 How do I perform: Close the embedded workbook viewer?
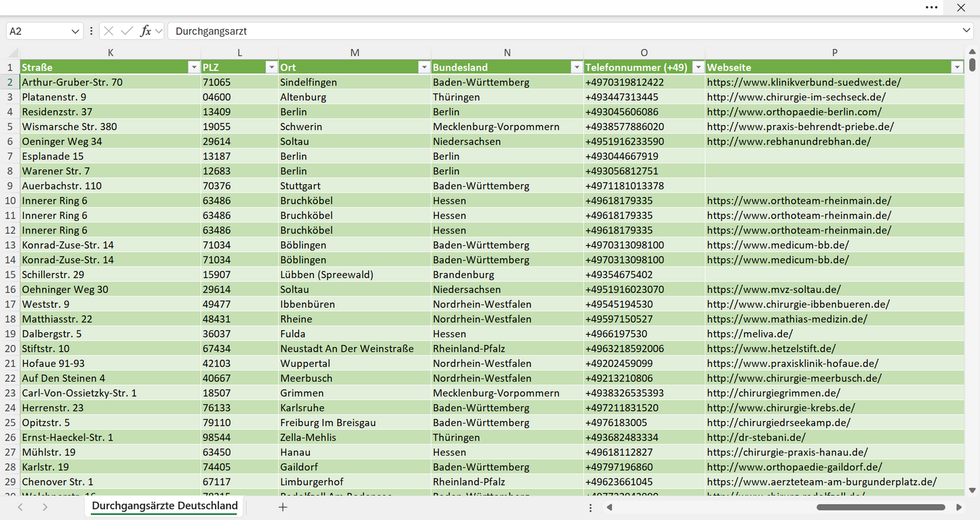(x=961, y=7)
